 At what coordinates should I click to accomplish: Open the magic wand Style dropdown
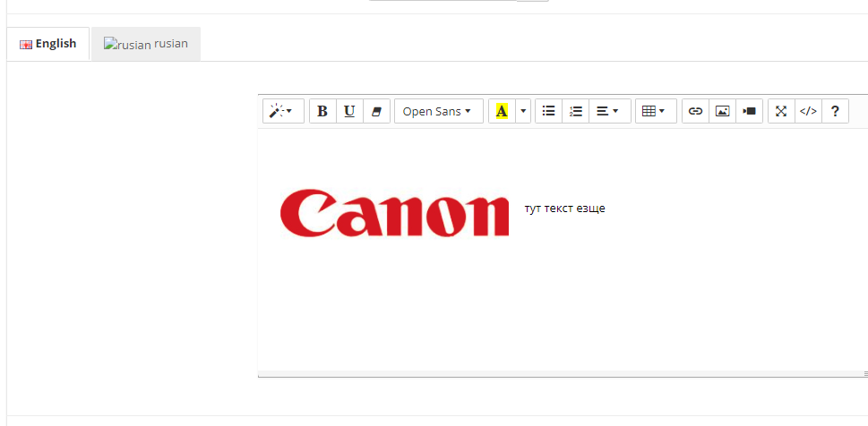(x=283, y=111)
